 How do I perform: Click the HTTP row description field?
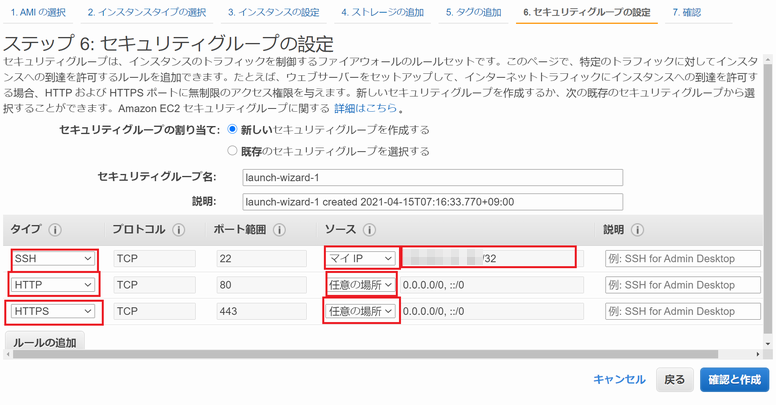click(x=683, y=285)
